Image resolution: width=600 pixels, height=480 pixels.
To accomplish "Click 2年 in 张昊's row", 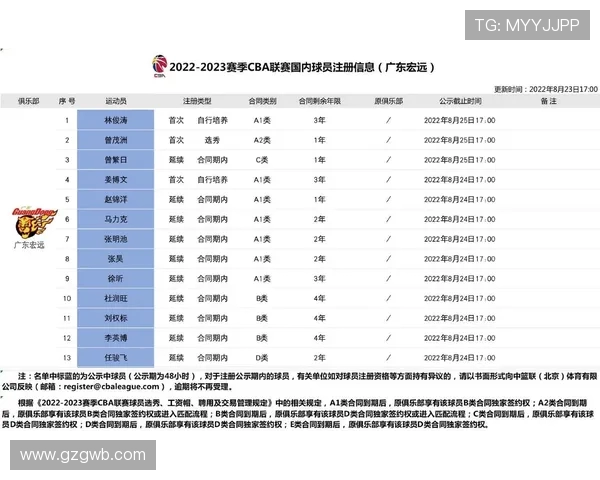I will tap(320, 259).
